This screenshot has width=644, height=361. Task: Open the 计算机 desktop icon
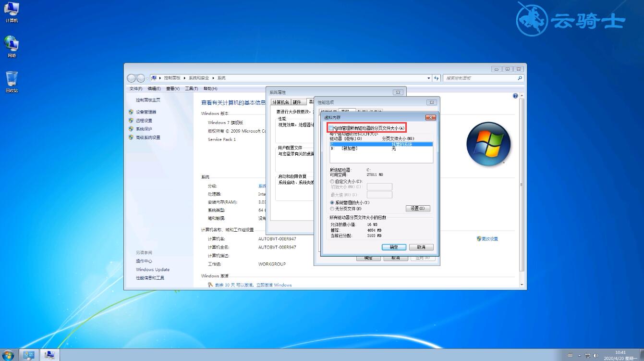12,12
